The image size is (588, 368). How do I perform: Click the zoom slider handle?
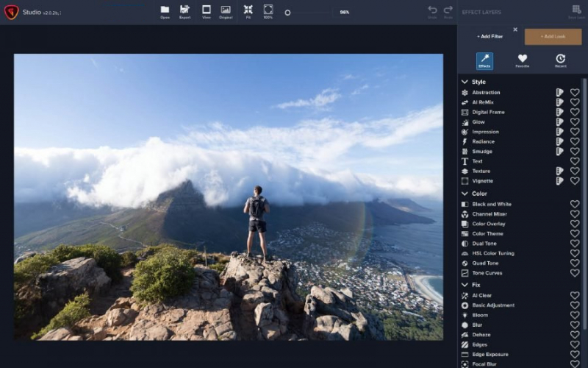pos(287,13)
